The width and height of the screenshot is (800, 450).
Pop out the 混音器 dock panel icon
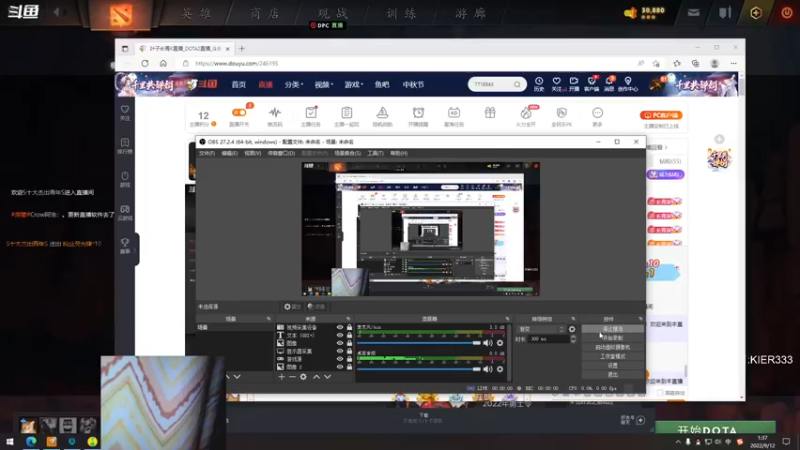(x=507, y=319)
